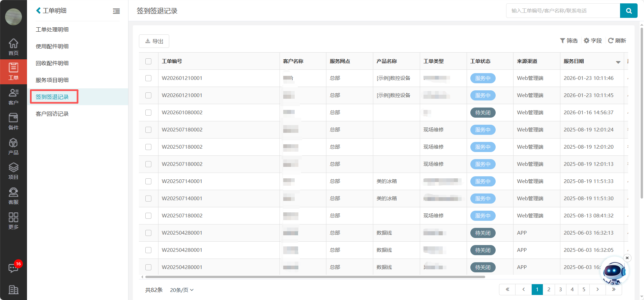Screen dimensions: 644x300
Task: Open 客户回访记录 in the side menu
Action: tap(52, 114)
